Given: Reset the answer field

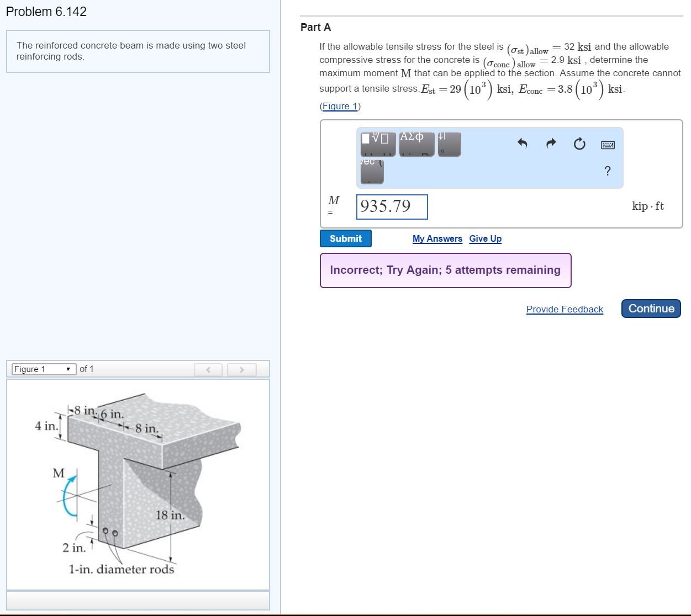Looking at the screenshot, I should click(579, 143).
